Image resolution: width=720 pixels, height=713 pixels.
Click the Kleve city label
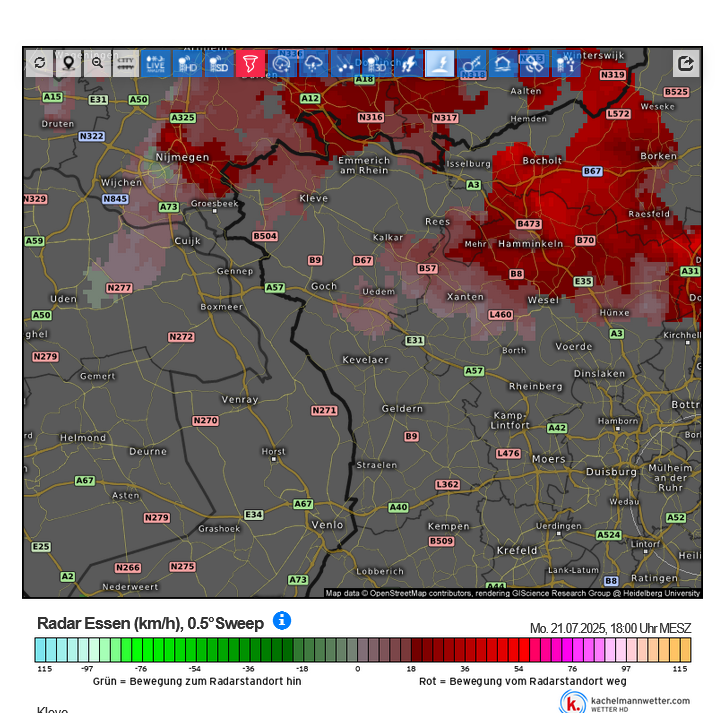click(x=314, y=198)
